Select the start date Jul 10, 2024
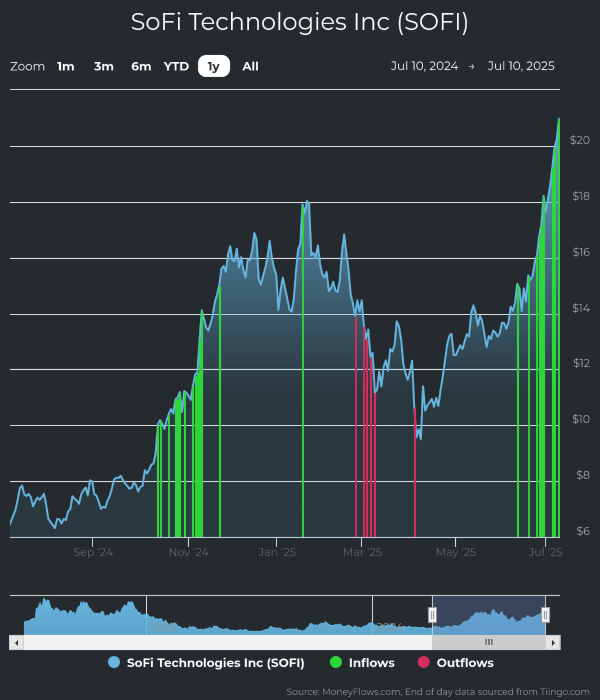 (425, 66)
